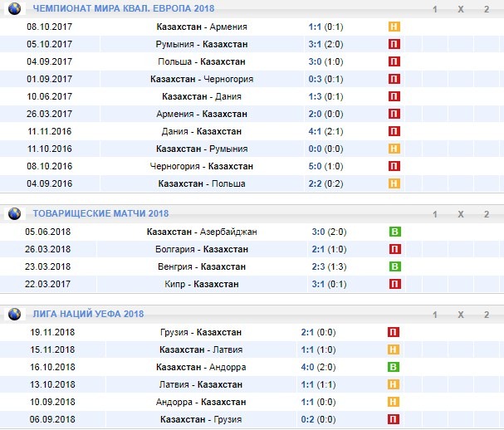Viewport: 504px width, 430px height.
Task: Open ТОВАРИЩЕСКИЕ МАТЧИ 2018 heading
Action: click(x=101, y=213)
